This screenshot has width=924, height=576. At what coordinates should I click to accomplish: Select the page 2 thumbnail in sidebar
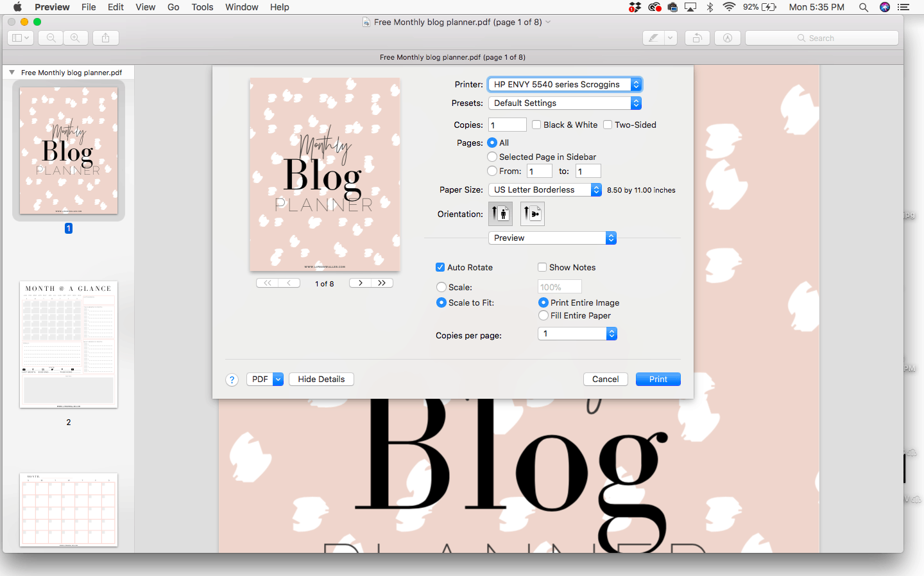pos(69,345)
